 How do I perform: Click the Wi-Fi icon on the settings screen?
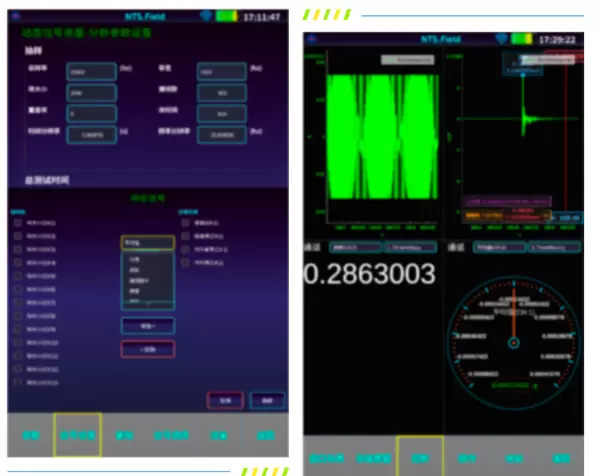[x=208, y=17]
